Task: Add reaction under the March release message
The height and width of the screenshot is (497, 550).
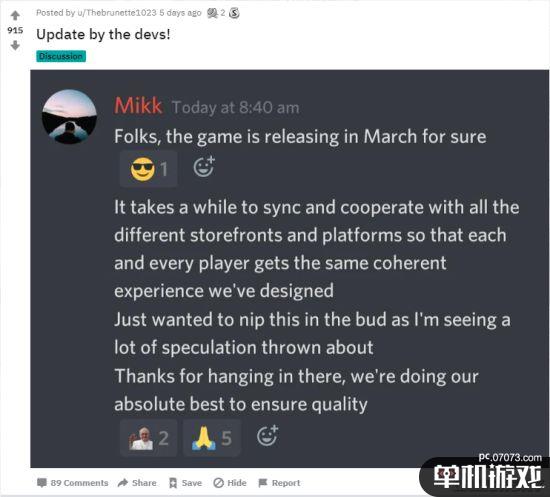Action: click(204, 167)
